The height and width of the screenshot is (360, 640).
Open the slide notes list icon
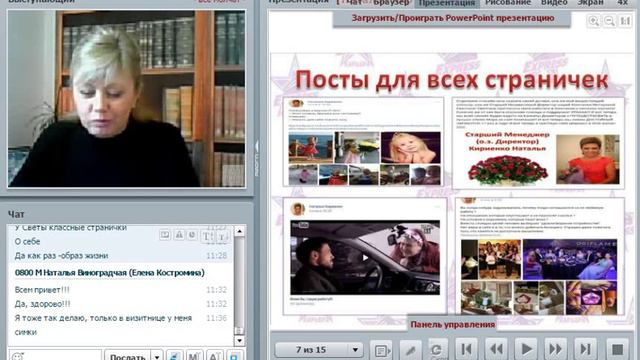(381, 350)
